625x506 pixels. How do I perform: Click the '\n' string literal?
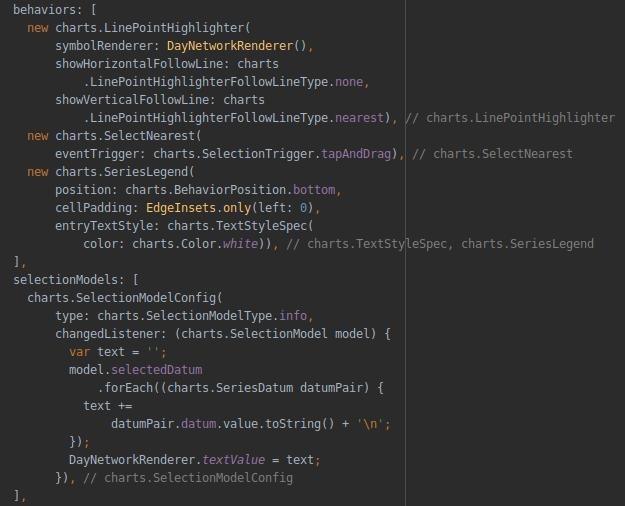point(370,423)
